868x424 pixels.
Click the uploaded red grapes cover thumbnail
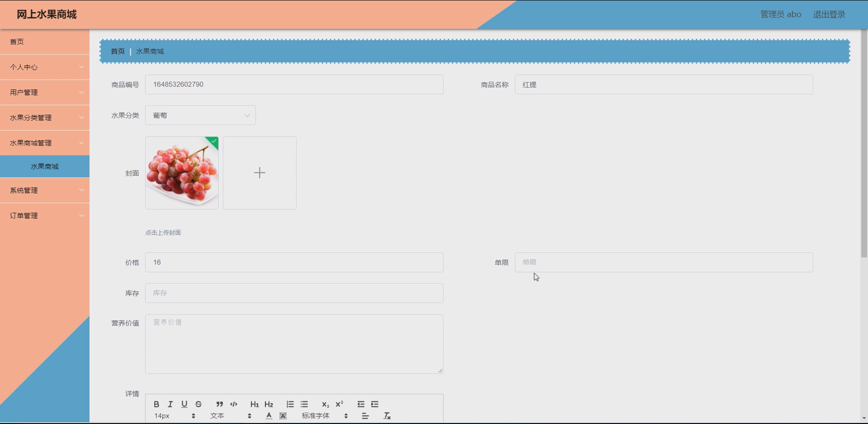pos(182,173)
